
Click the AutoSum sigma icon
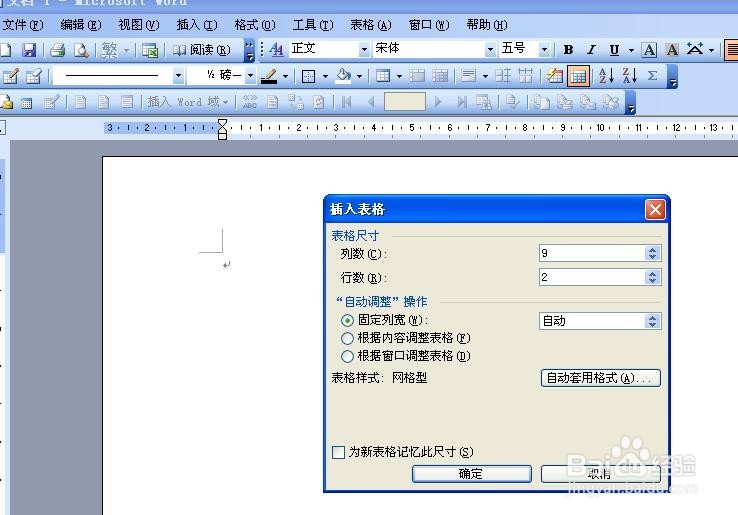point(652,76)
